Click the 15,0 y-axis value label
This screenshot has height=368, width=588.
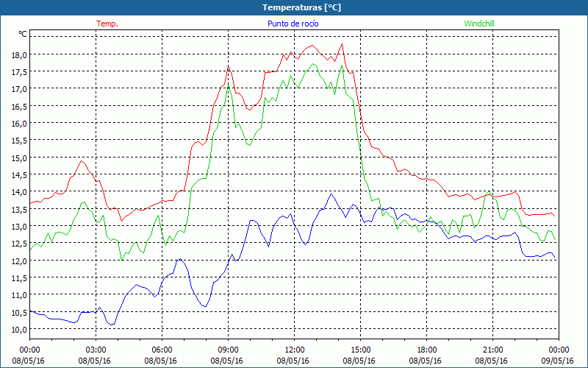18,158
